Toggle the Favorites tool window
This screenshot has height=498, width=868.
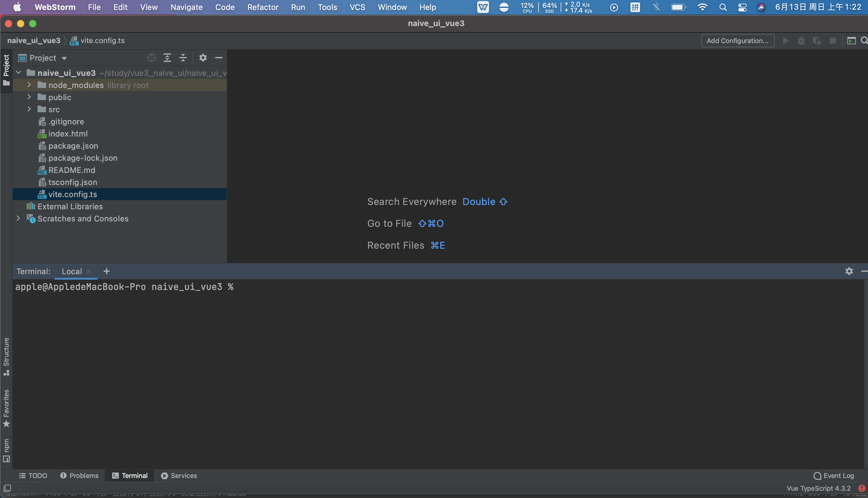[x=6, y=408]
